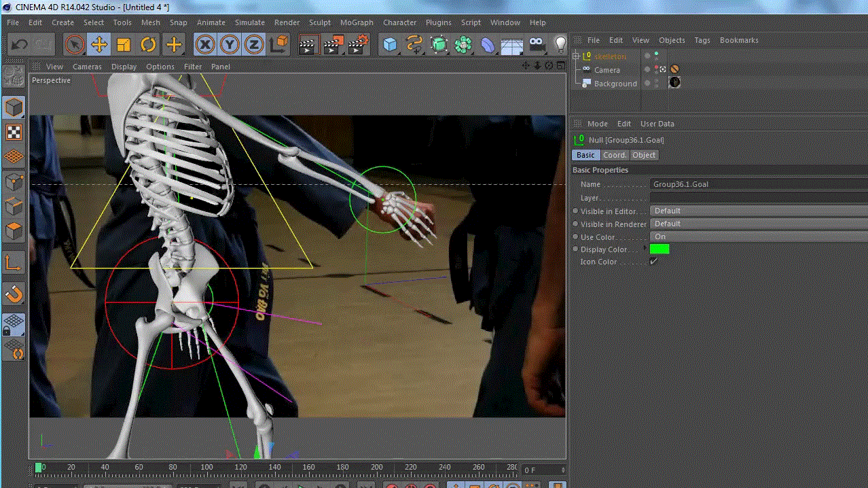
Task: Click the last-used-tool plus icon
Action: pyautogui.click(x=174, y=45)
